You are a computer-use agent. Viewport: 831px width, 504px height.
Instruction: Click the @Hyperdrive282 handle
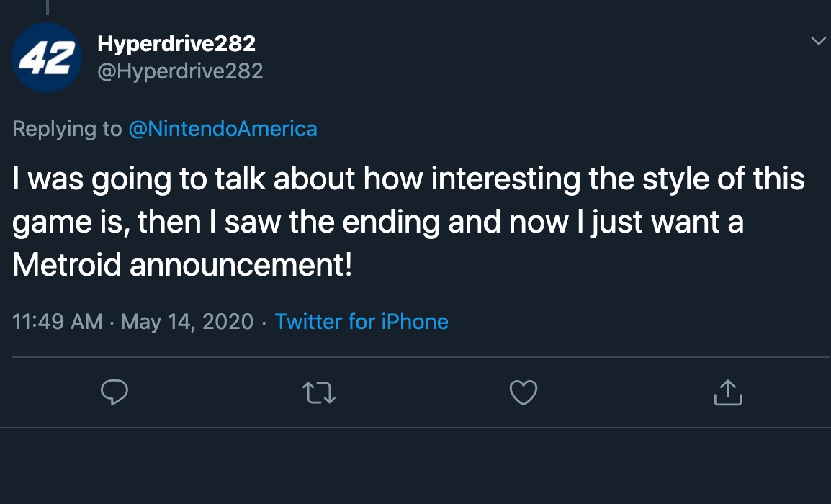click(x=180, y=71)
